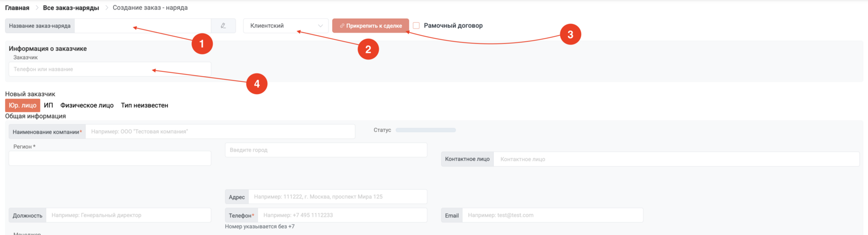Viewport: 868px width, 235px height.
Task: Attach order via Прикрепить к сделке button
Action: tap(370, 26)
